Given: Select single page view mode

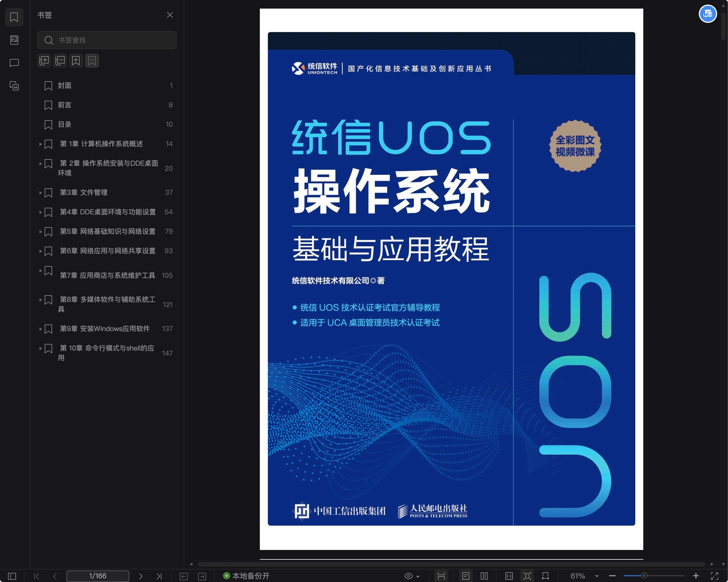Looking at the screenshot, I should 466,576.
